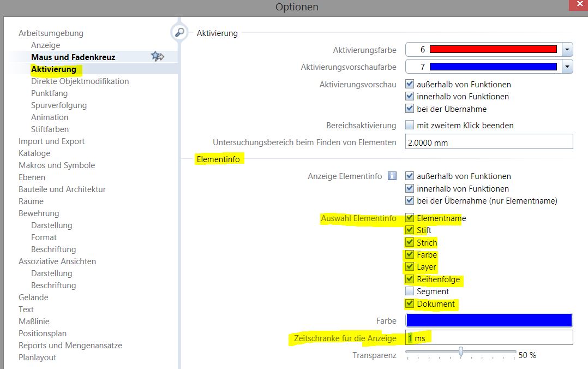
Task: Select Punktfang in the options tree
Action: tap(50, 93)
